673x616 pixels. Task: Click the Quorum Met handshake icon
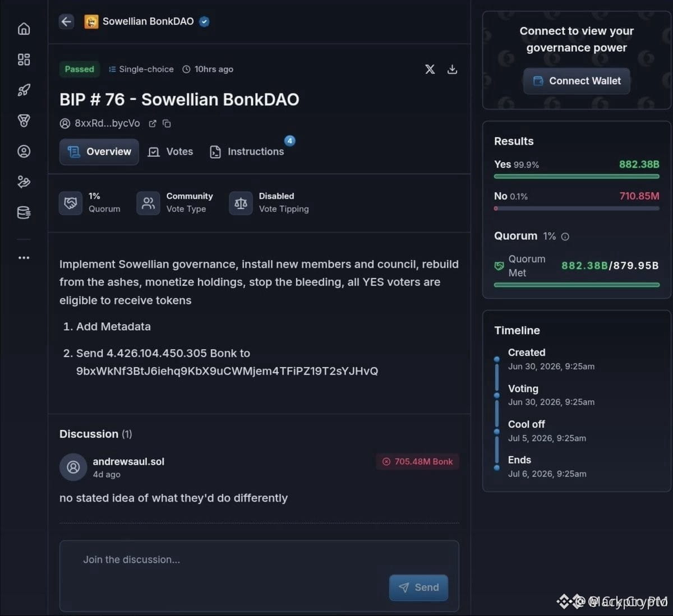coord(499,266)
